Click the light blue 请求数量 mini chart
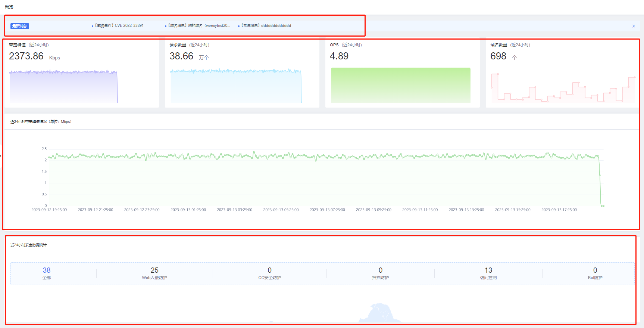Image resolution: width=644 pixels, height=328 pixels. 235,86
